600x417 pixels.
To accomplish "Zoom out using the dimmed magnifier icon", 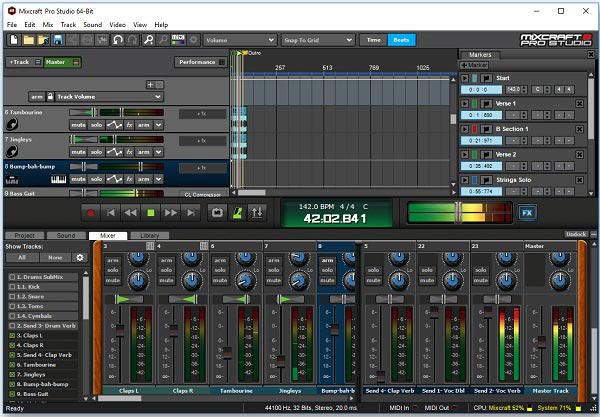I will [163, 40].
